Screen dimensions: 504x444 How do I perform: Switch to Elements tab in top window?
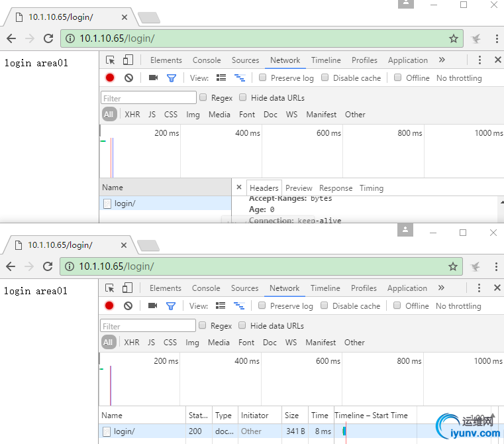point(166,60)
